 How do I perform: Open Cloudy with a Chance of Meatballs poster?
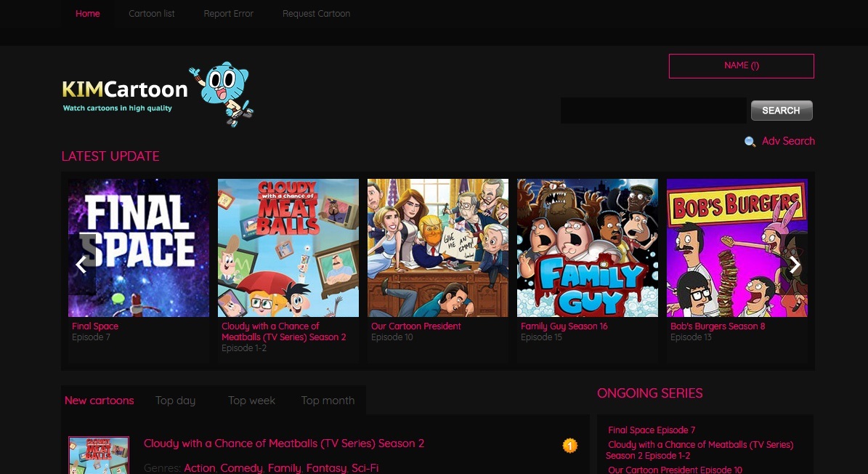coord(288,247)
